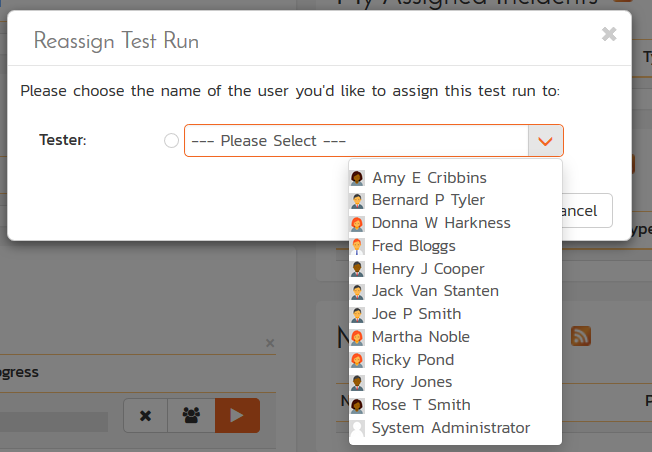652x452 pixels.
Task: Select Jack Van Stanten as tester
Action: pos(435,291)
